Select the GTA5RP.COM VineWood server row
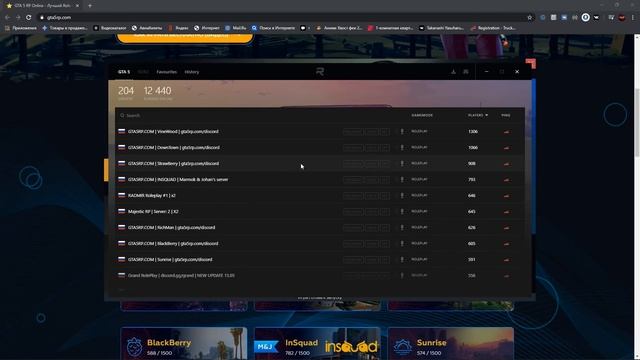This screenshot has height=360, width=640. [320, 131]
